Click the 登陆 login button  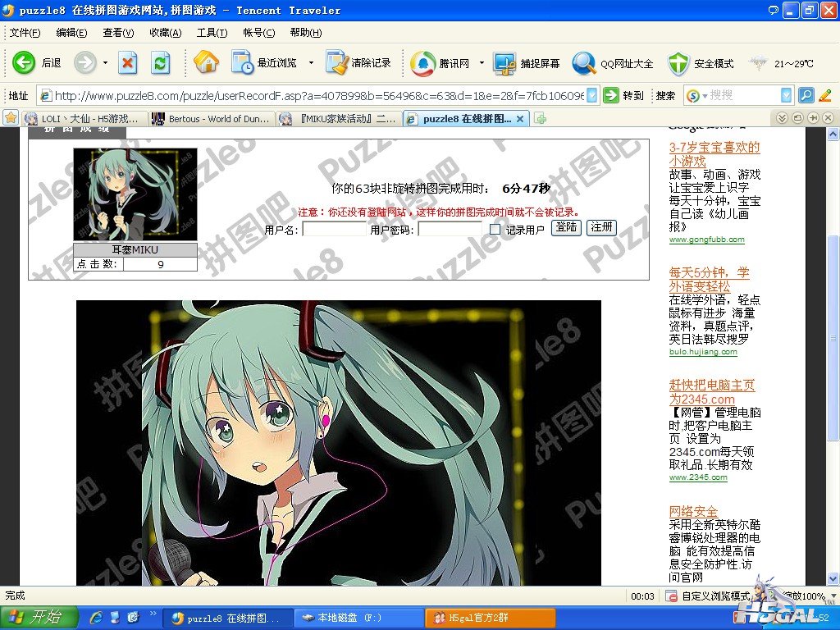[x=566, y=228]
